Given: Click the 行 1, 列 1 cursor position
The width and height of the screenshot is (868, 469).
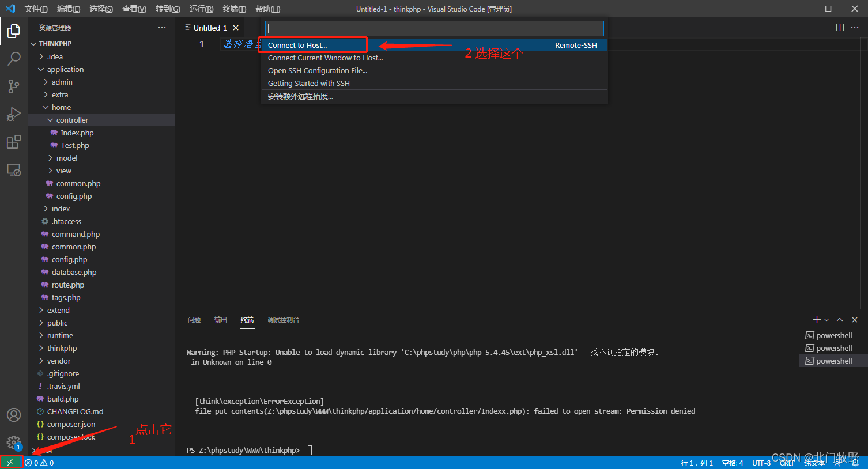Looking at the screenshot, I should pyautogui.click(x=697, y=463).
